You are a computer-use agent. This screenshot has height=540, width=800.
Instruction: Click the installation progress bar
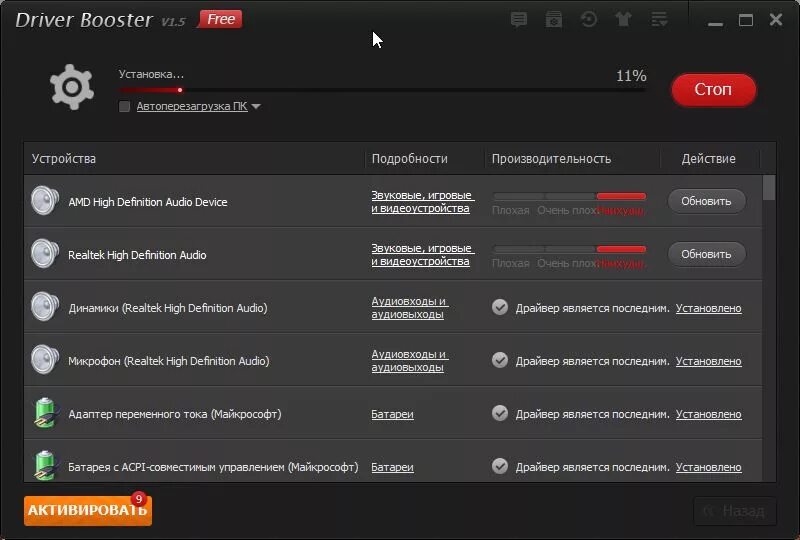(382, 90)
